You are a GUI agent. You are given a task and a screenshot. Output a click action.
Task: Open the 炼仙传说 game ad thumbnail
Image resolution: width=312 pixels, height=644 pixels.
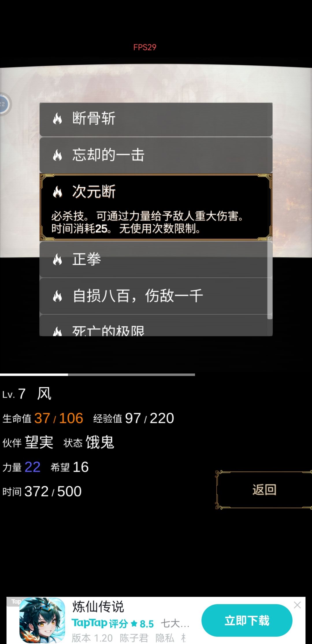(x=42, y=620)
